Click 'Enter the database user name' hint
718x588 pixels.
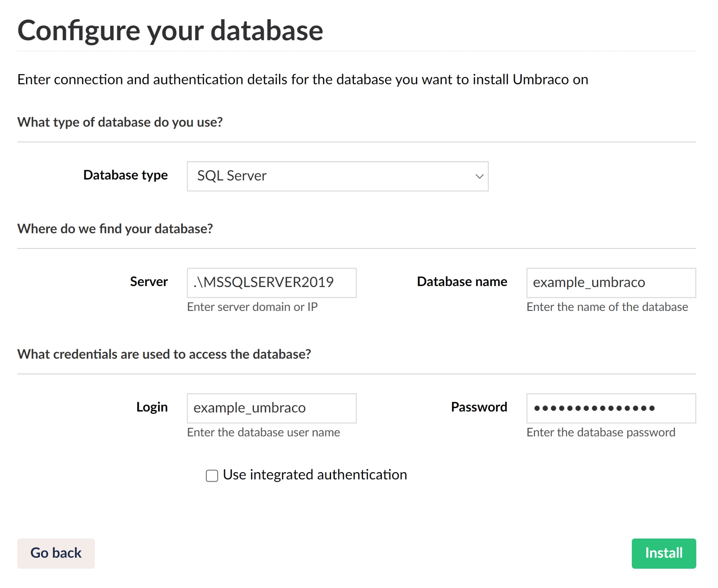(263, 432)
